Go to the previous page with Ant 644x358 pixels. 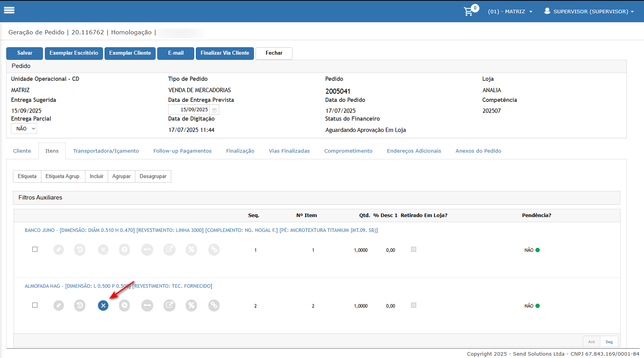tap(592, 342)
